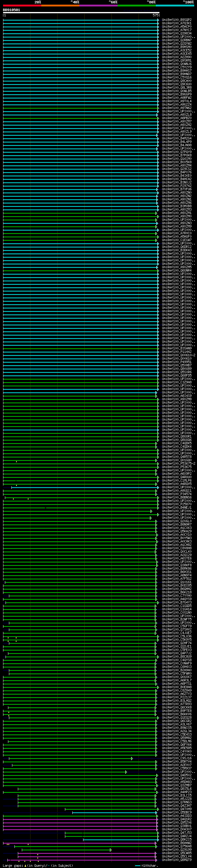
Task: Select hit label UniRef100_A2ZH90
Action: (x=177, y=57)
